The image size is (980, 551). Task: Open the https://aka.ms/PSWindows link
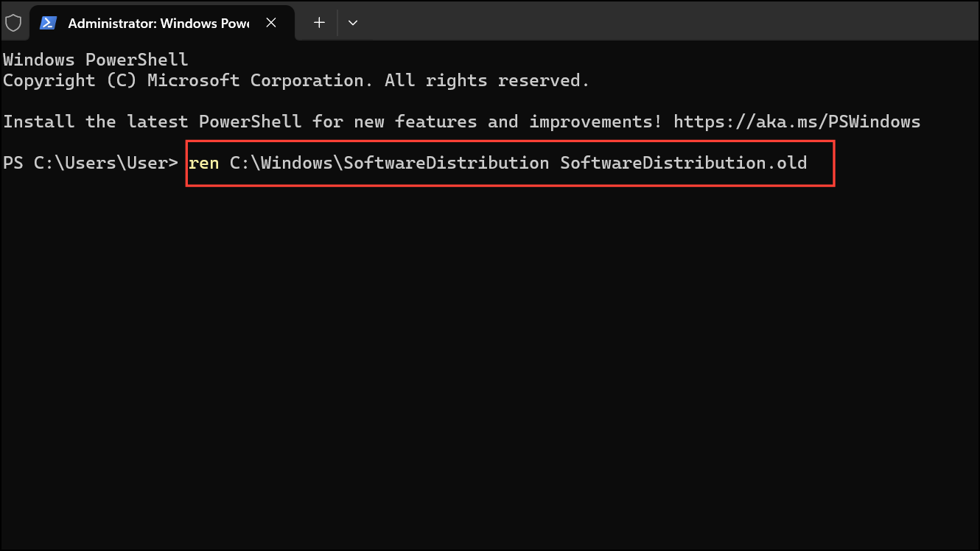pos(797,122)
